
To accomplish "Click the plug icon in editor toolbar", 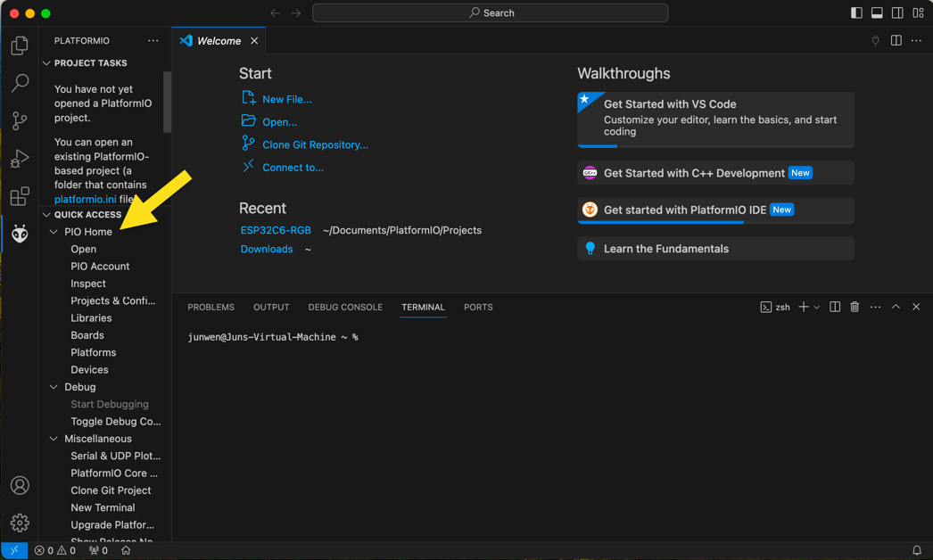I will coord(875,40).
